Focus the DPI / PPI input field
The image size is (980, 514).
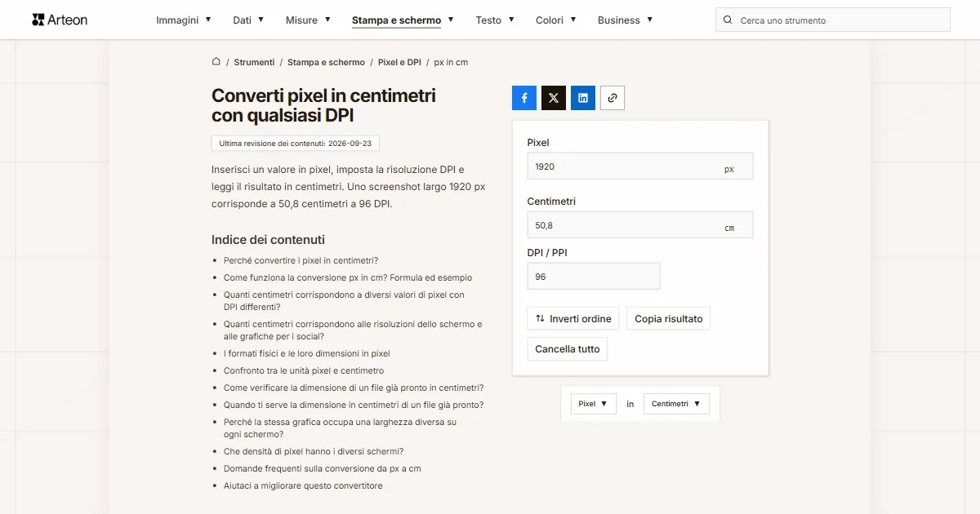click(x=594, y=277)
